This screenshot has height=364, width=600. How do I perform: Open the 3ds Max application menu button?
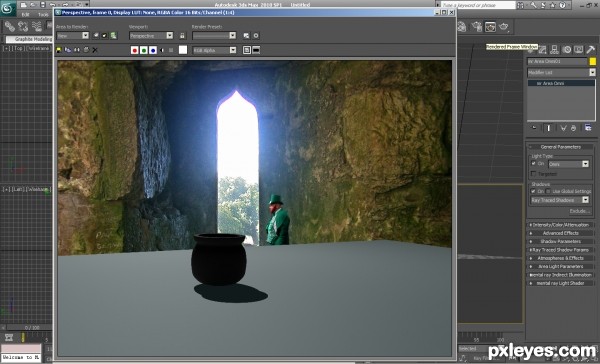click(x=8, y=8)
